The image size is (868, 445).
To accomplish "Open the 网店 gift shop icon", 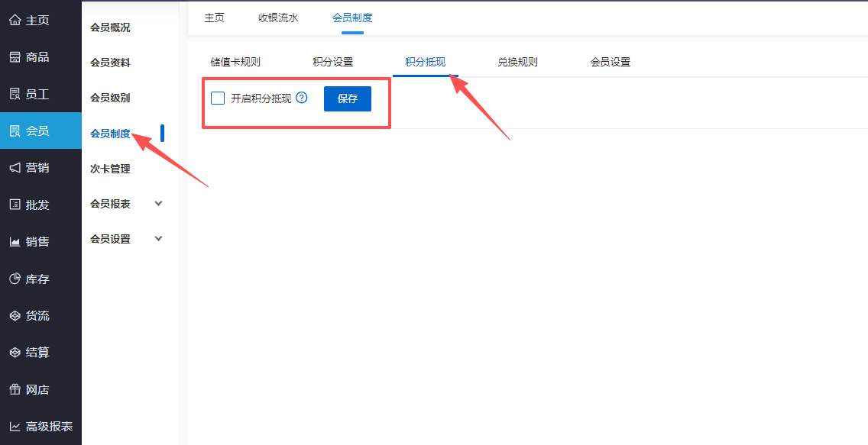I will (15, 390).
